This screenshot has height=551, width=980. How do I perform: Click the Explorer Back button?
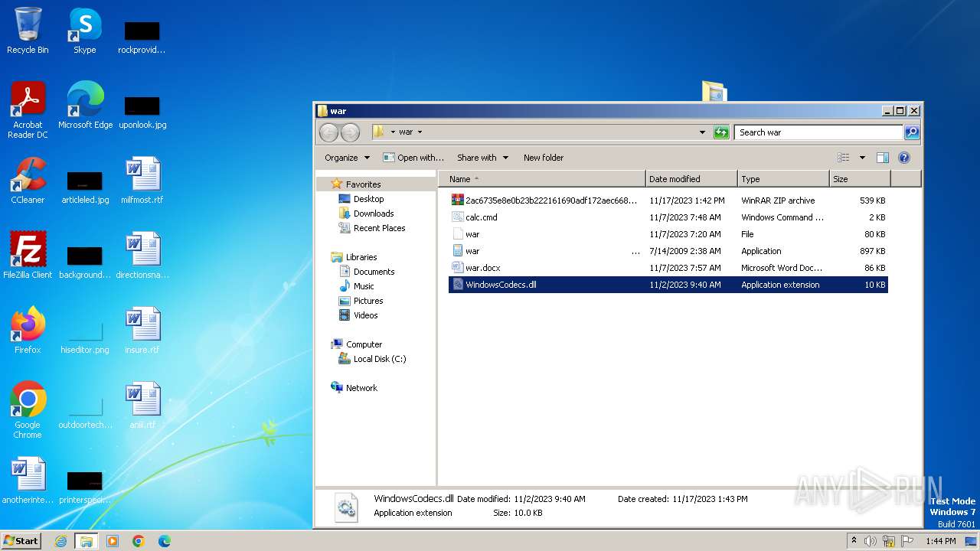[x=328, y=132]
